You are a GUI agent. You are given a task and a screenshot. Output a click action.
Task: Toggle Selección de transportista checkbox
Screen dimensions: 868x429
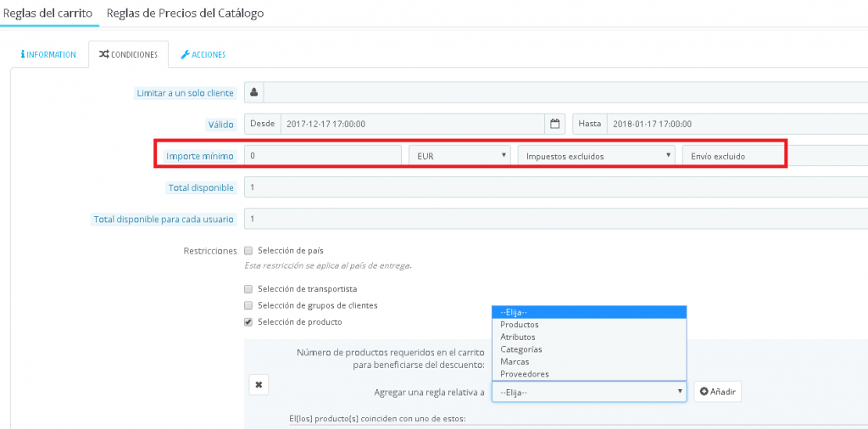(x=248, y=289)
